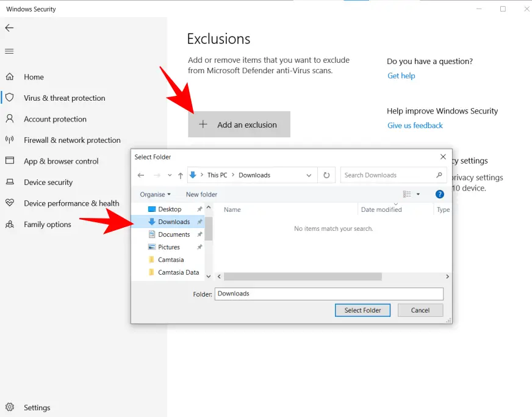532x417 pixels.
Task: Click the Settings gear icon
Action: pyautogui.click(x=10, y=407)
